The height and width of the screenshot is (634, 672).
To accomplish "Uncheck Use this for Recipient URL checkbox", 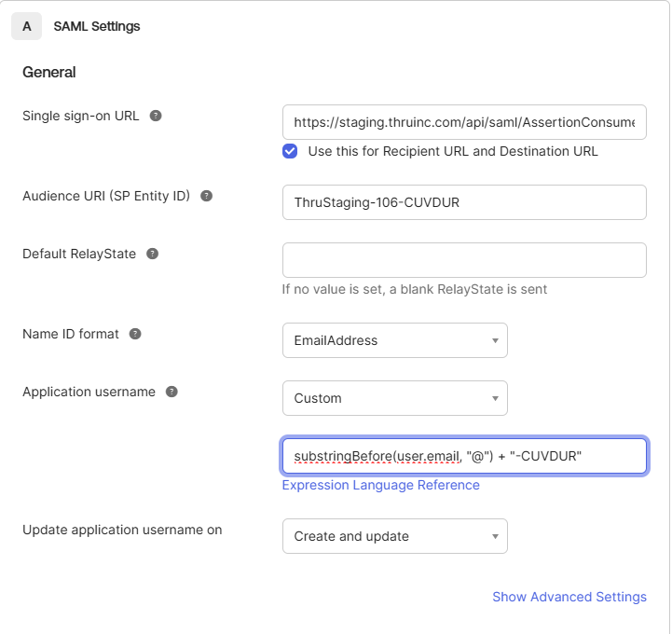I will [x=290, y=151].
